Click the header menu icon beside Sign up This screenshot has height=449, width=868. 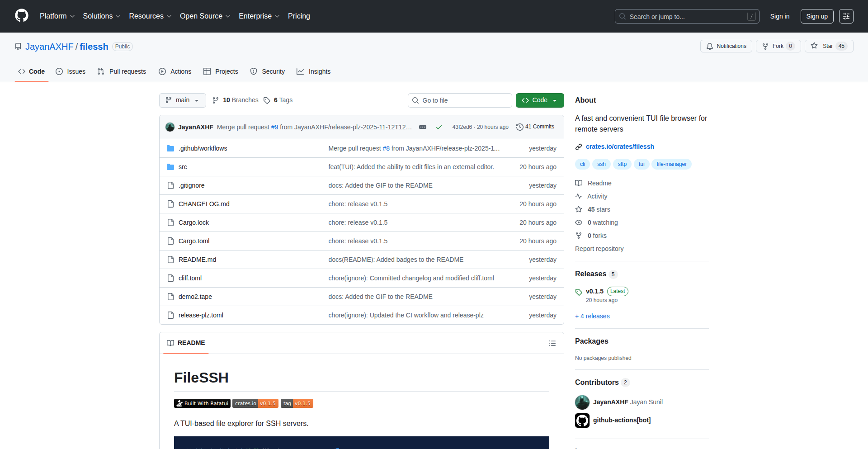click(x=846, y=16)
